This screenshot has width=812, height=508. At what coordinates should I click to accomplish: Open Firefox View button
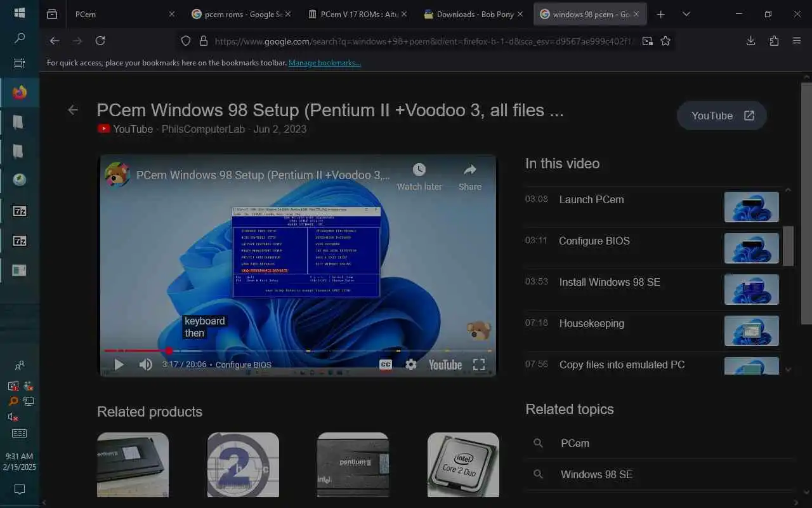click(x=52, y=14)
